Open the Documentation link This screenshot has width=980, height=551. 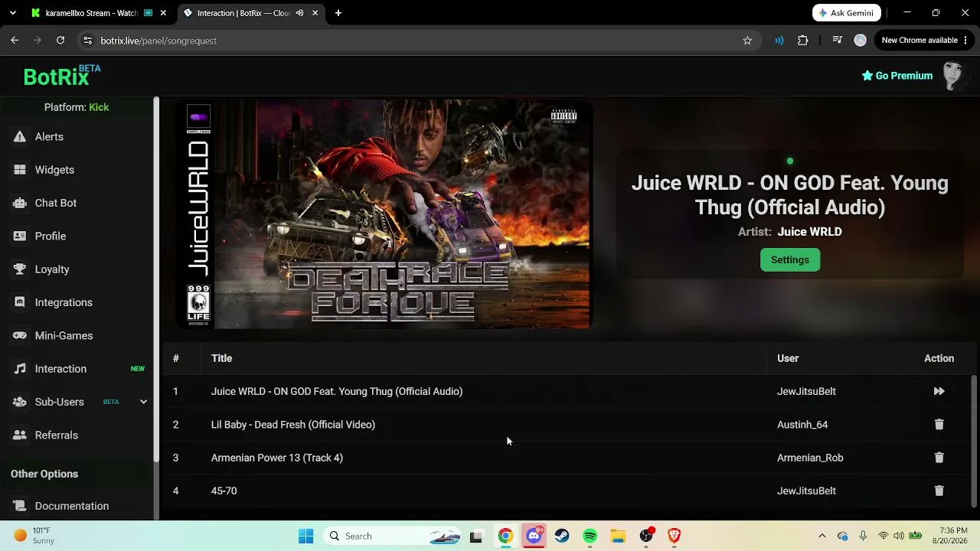(x=71, y=506)
